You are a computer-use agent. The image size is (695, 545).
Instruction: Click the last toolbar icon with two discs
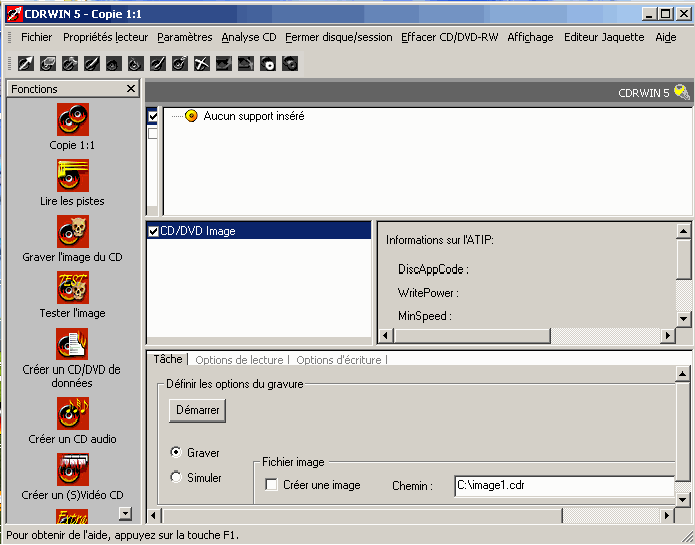290,64
